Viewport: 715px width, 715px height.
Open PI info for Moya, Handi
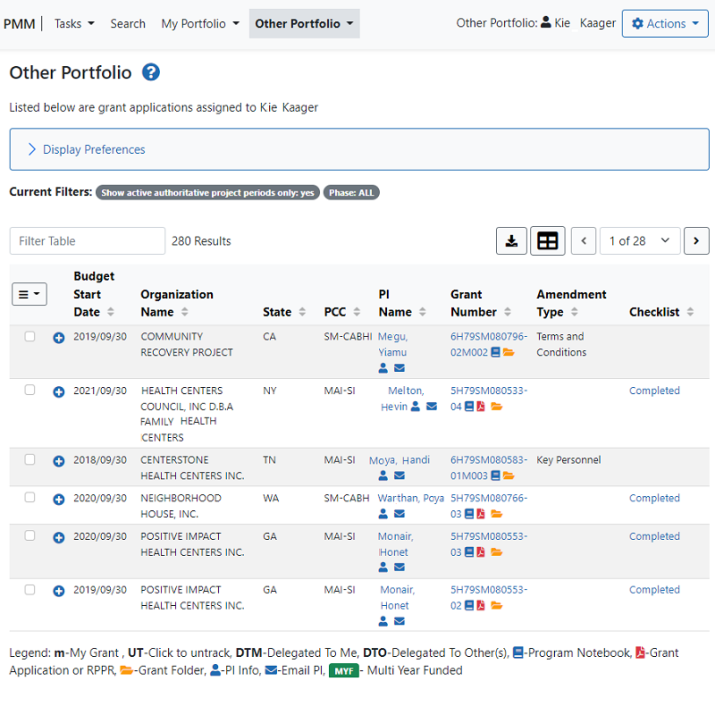tap(383, 476)
